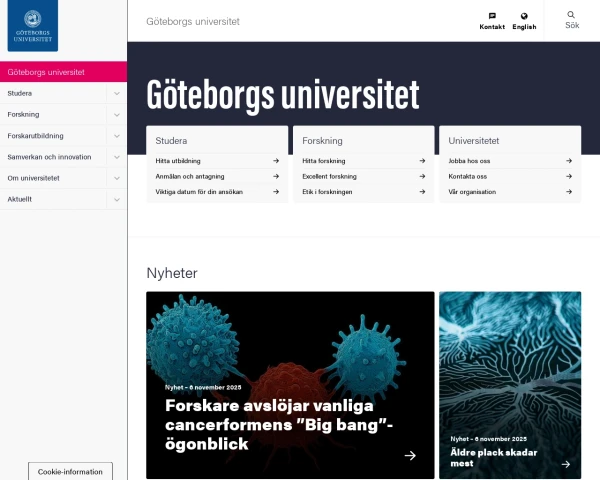Screen dimensions: 600x480
Task: Click the arrow on Äldre plack news card
Action: point(565,464)
